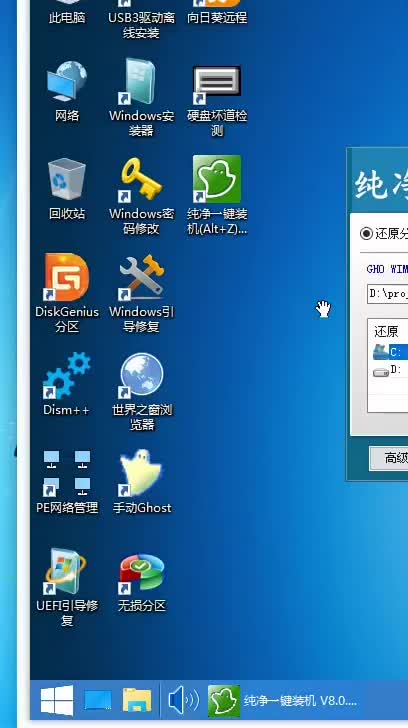The height and width of the screenshot is (728, 408).
Task: Select the C: drive row
Action: [390, 352]
